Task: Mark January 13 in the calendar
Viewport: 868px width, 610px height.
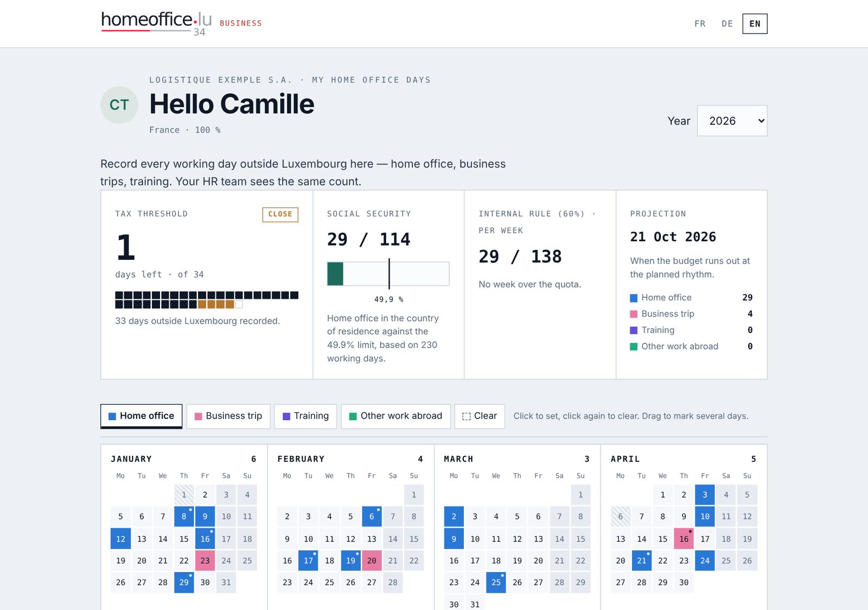Action: tap(142, 539)
